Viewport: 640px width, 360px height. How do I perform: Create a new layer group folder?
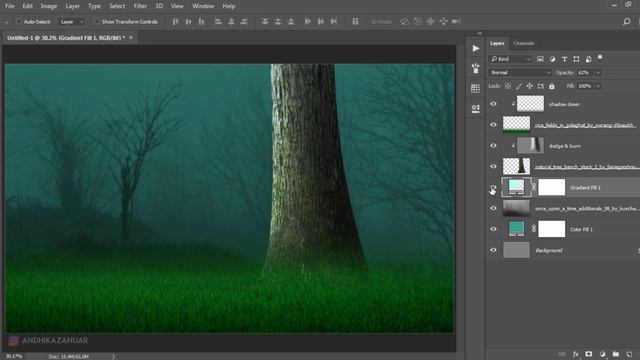pos(616,354)
